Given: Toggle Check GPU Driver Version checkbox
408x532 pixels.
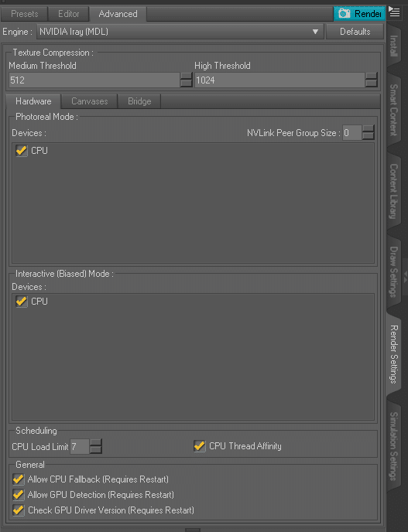Looking at the screenshot, I should (x=19, y=510).
